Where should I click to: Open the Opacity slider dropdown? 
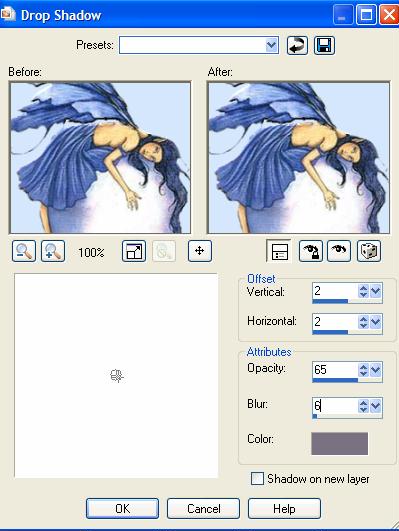coord(376,370)
